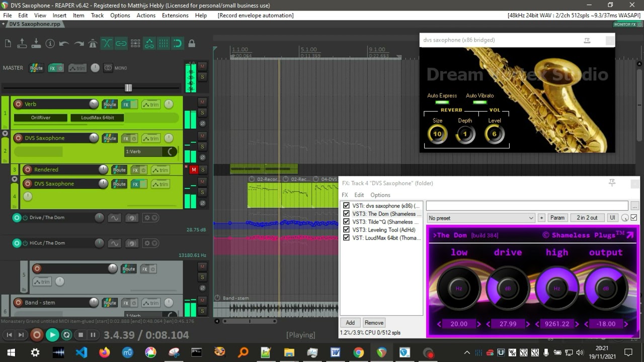Image resolution: width=644 pixels, height=362 pixels.
Task: Click learn icon on HiCut / The Dom envelope
Action: 132,243
